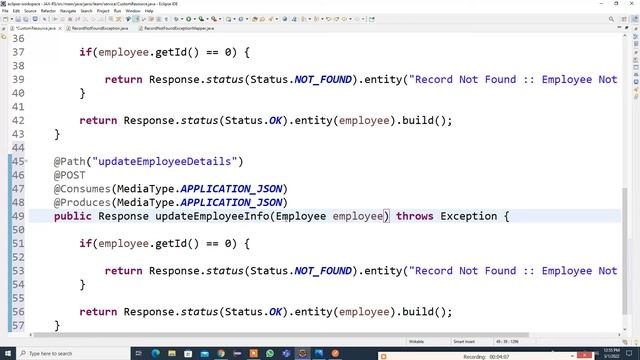Click line number 49 in gutter

pos(18,216)
